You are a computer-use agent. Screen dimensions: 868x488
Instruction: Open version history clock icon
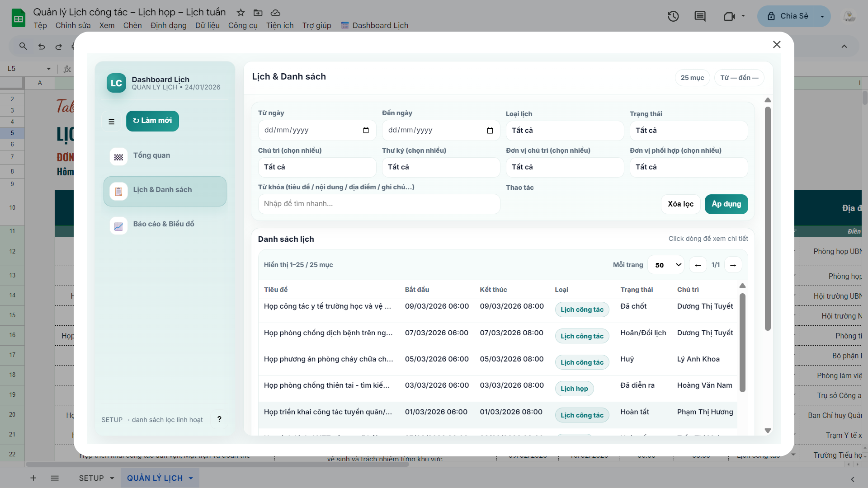click(x=673, y=16)
